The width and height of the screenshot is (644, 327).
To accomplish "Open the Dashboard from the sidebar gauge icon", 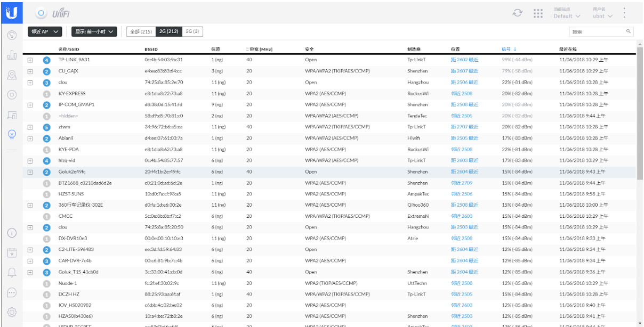I will pyautogui.click(x=12, y=35).
